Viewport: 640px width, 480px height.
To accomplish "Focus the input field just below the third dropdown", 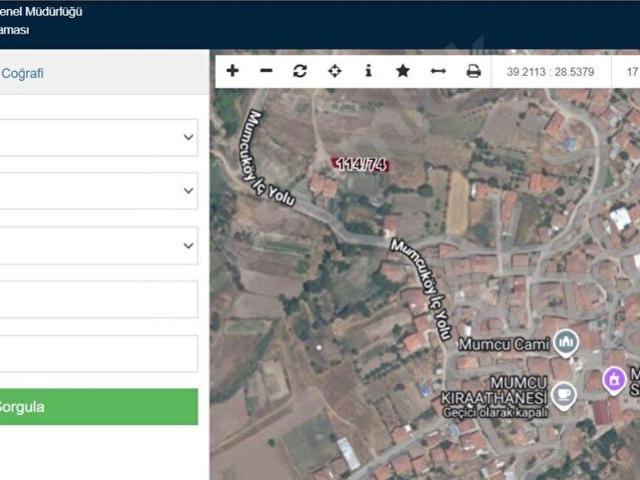I will [x=98, y=299].
